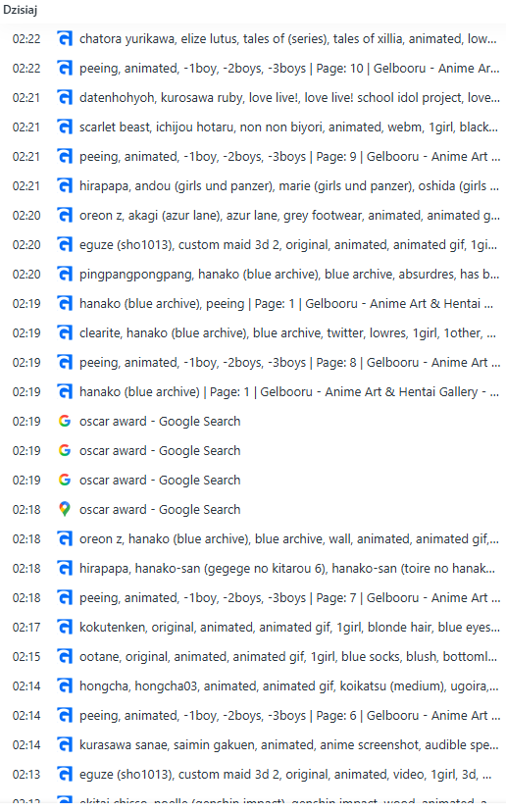Click the Gelbooru favicon beside chatora yurikawa entry

click(x=64, y=39)
